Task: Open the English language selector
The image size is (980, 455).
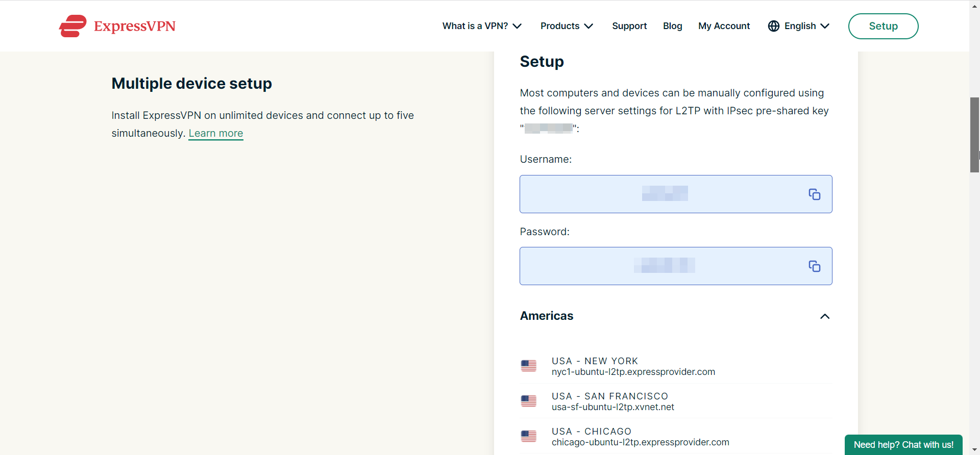Action: (806, 26)
